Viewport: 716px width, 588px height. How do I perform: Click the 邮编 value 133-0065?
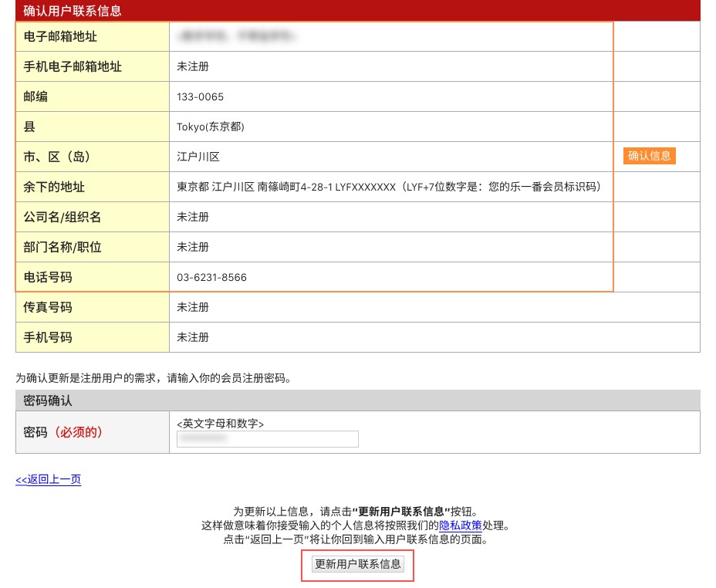[x=201, y=96]
